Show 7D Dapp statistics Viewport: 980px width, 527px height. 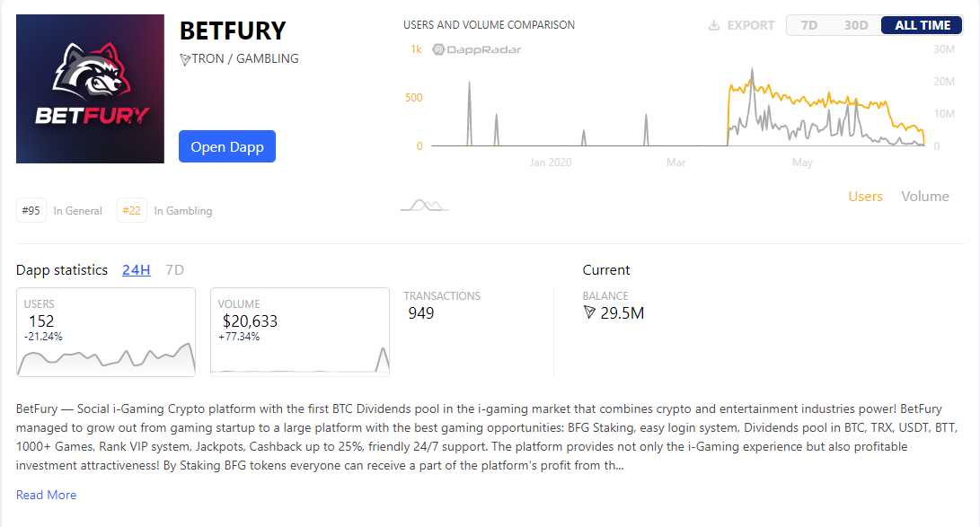tap(175, 270)
